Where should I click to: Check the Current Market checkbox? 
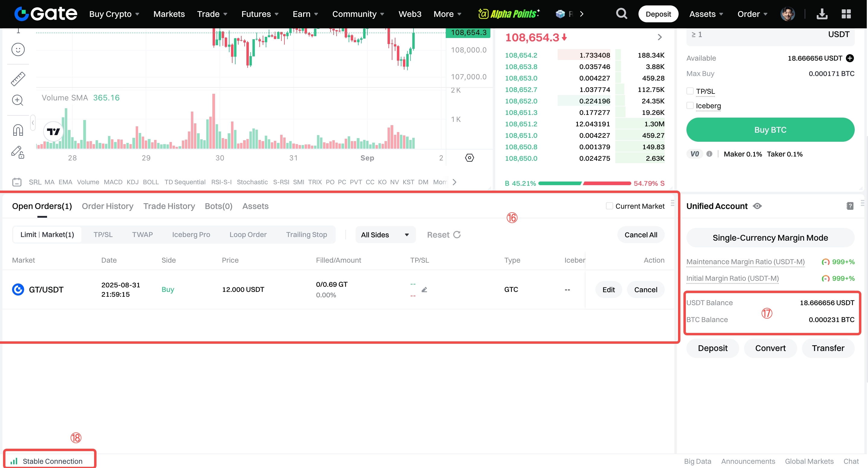coord(609,206)
